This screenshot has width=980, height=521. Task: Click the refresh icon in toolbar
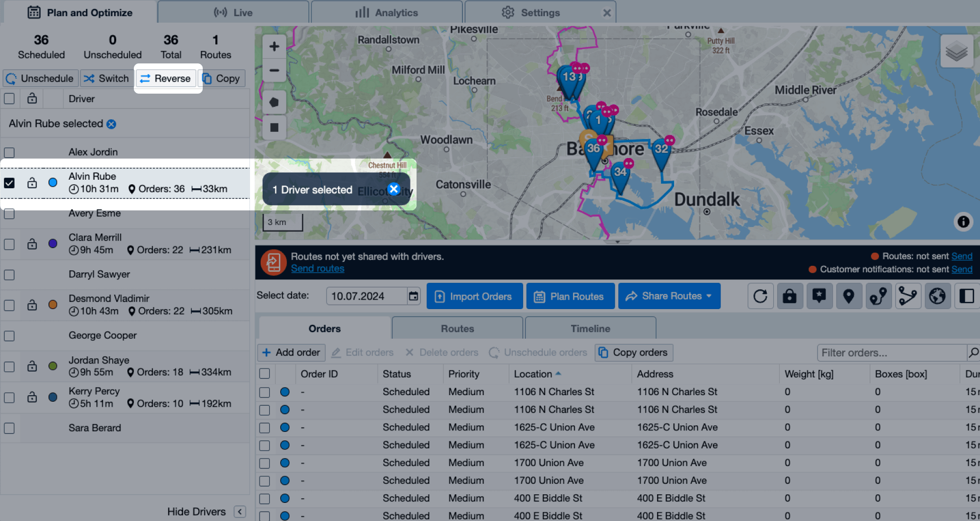[x=760, y=296]
